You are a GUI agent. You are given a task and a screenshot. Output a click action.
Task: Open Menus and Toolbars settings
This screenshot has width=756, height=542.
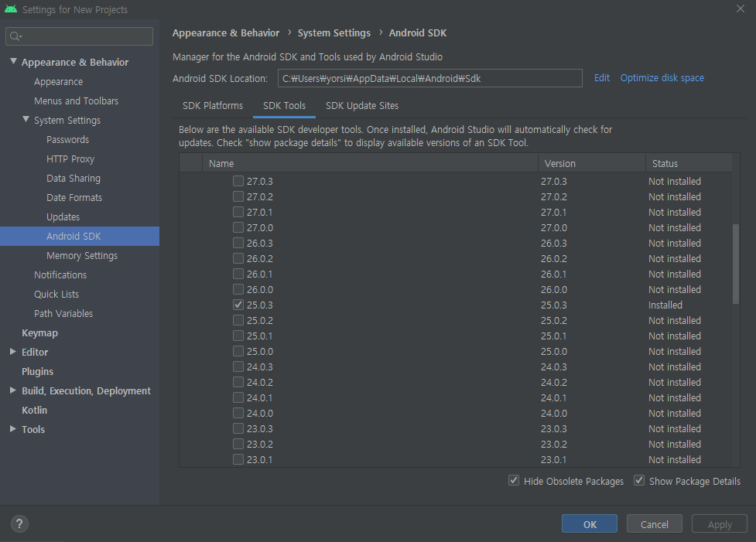coord(76,101)
